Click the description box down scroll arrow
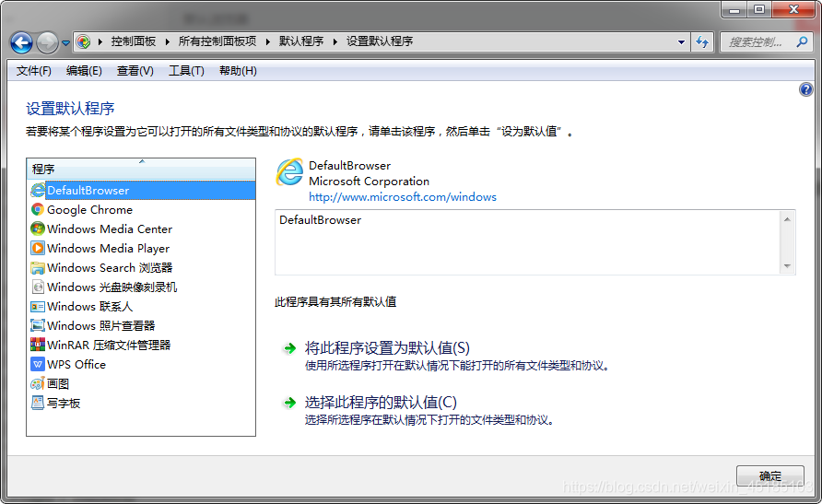 tap(787, 266)
